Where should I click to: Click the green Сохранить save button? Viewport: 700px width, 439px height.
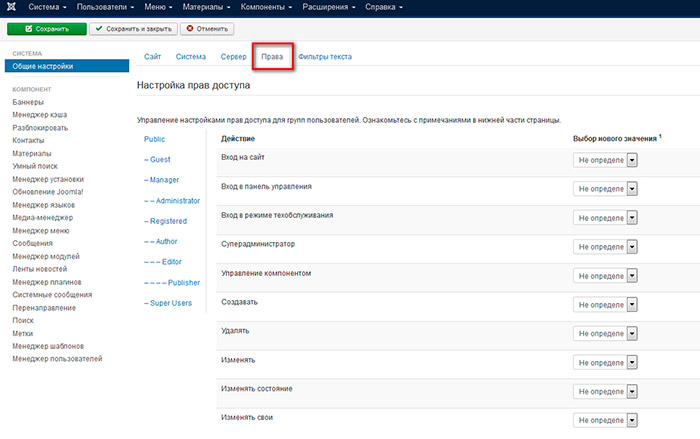45,29
